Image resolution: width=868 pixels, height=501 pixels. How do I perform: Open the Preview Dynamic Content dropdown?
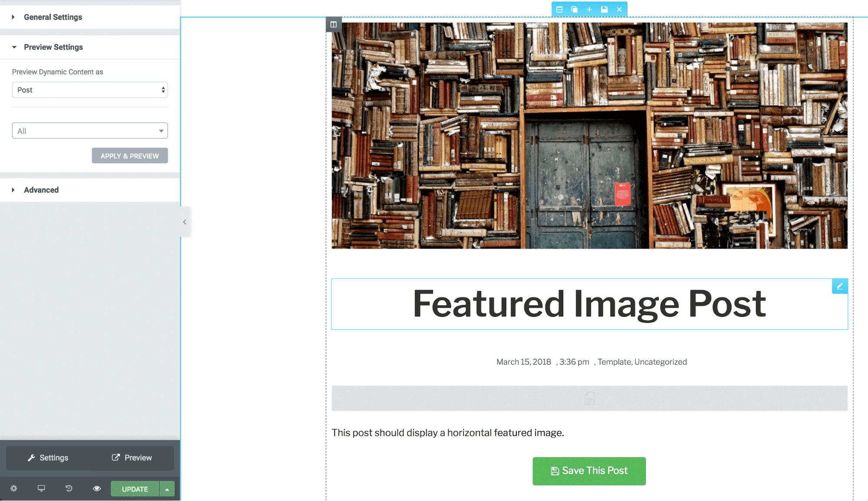(x=89, y=90)
